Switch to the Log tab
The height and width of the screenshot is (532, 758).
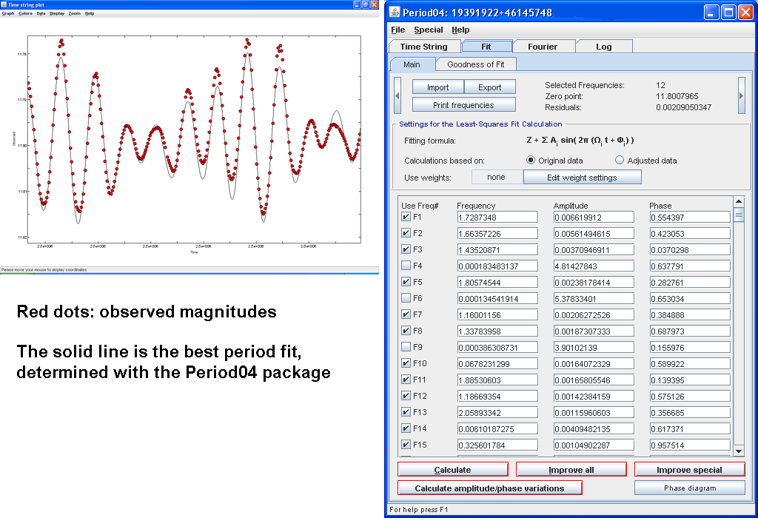[603, 47]
